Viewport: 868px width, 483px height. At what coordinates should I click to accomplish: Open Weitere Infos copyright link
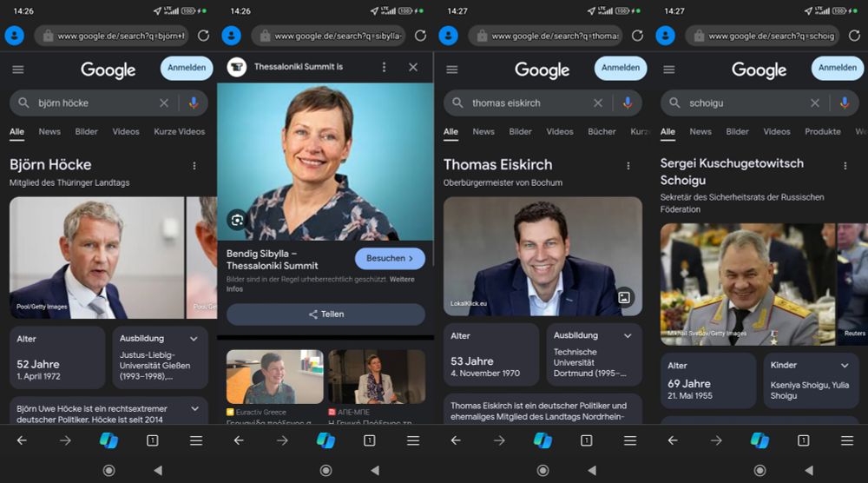coord(320,284)
